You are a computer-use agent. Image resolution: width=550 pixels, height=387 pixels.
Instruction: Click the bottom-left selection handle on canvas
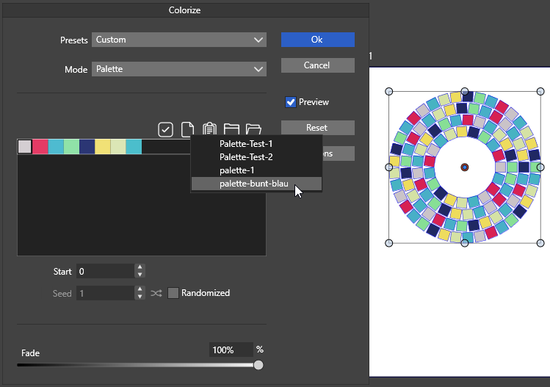(389, 243)
